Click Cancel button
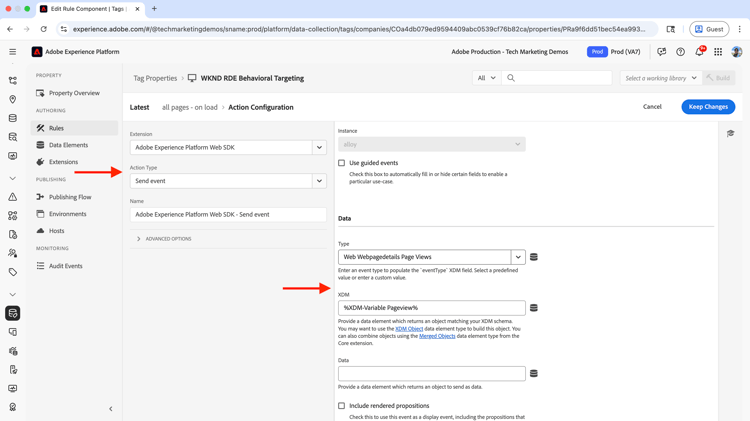 (652, 107)
